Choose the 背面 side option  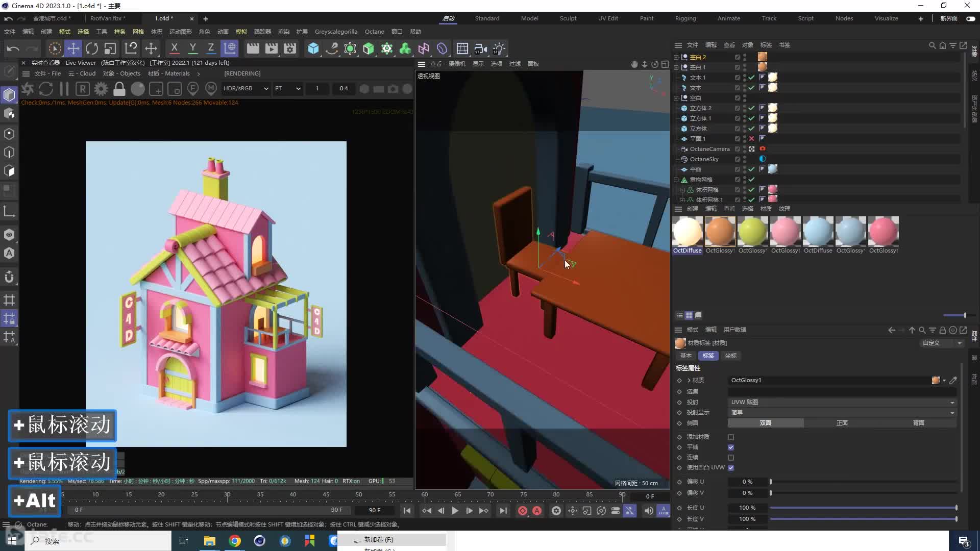pyautogui.click(x=918, y=423)
